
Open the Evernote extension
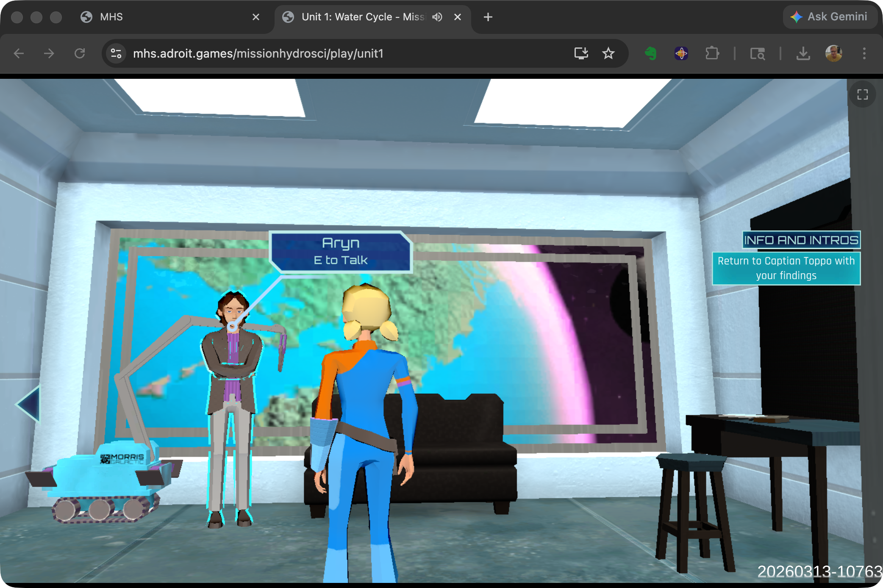[x=650, y=53]
